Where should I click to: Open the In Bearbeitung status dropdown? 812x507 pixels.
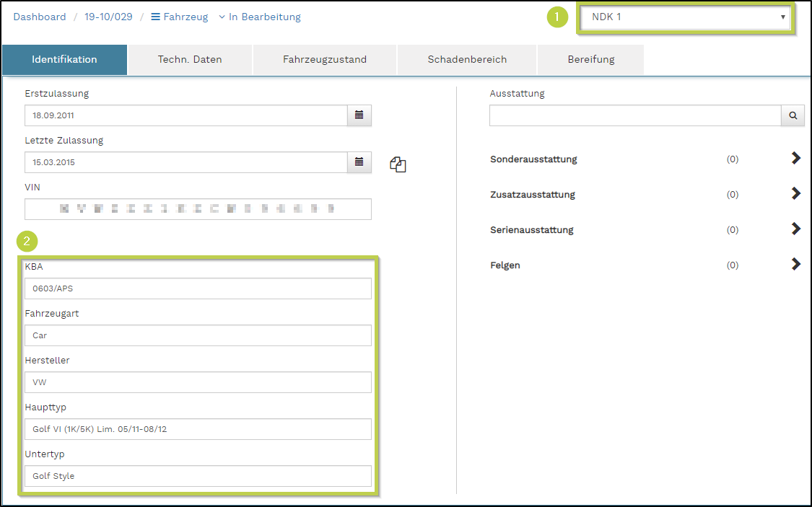[x=259, y=17]
